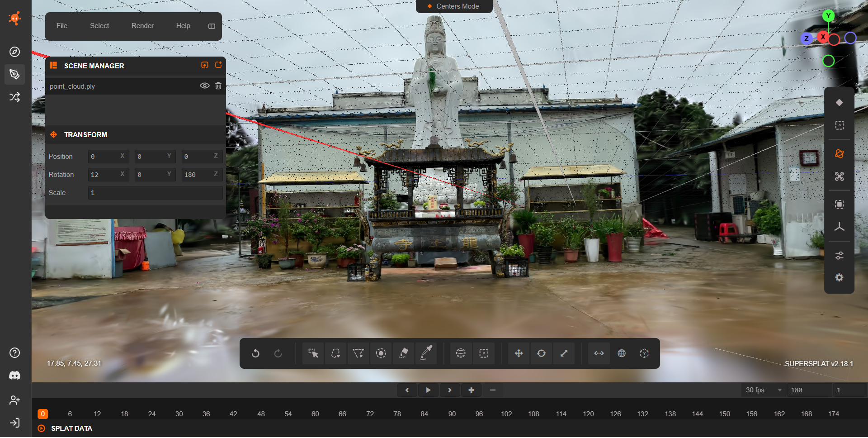Click the undo button in bottom toolbar
The image size is (868, 438).
click(x=255, y=353)
